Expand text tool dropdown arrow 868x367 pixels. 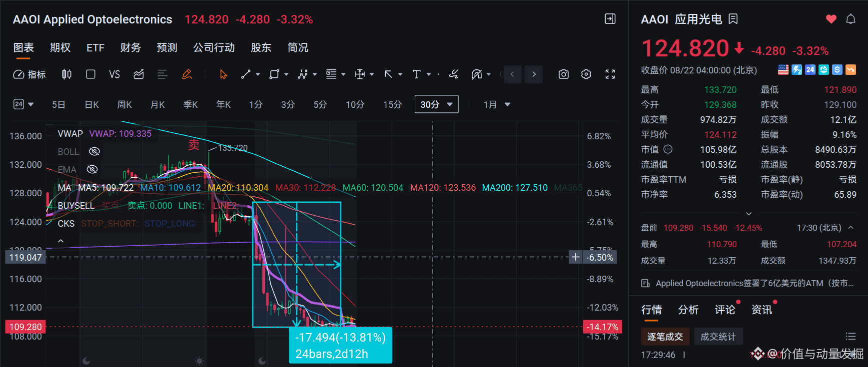click(x=429, y=74)
